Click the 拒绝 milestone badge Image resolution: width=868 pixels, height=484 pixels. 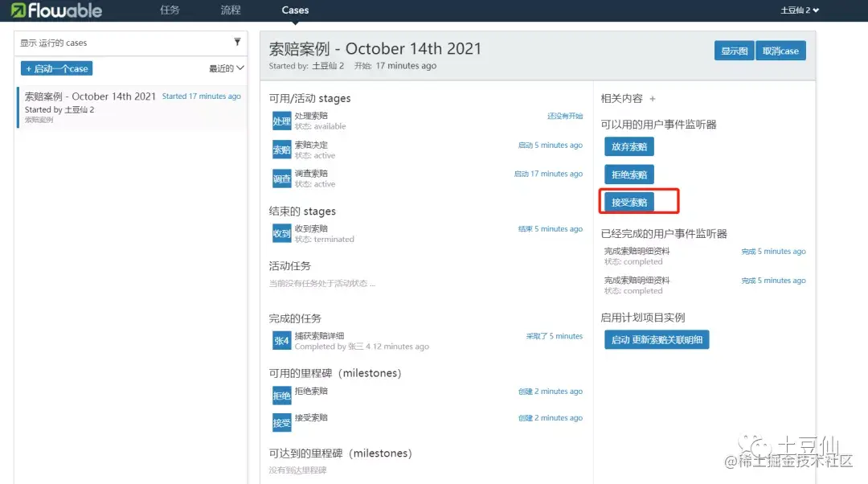click(281, 396)
